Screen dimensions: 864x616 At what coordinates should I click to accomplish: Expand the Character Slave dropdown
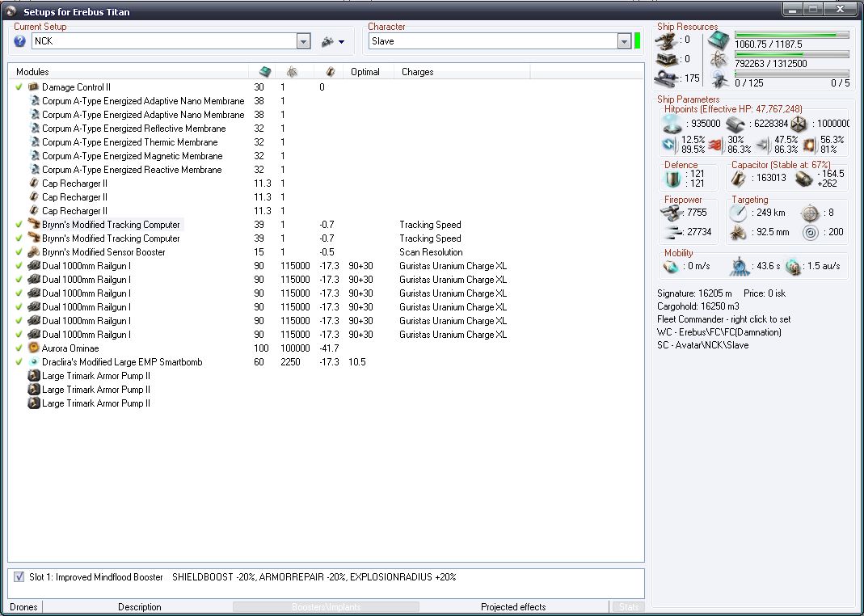pos(624,41)
